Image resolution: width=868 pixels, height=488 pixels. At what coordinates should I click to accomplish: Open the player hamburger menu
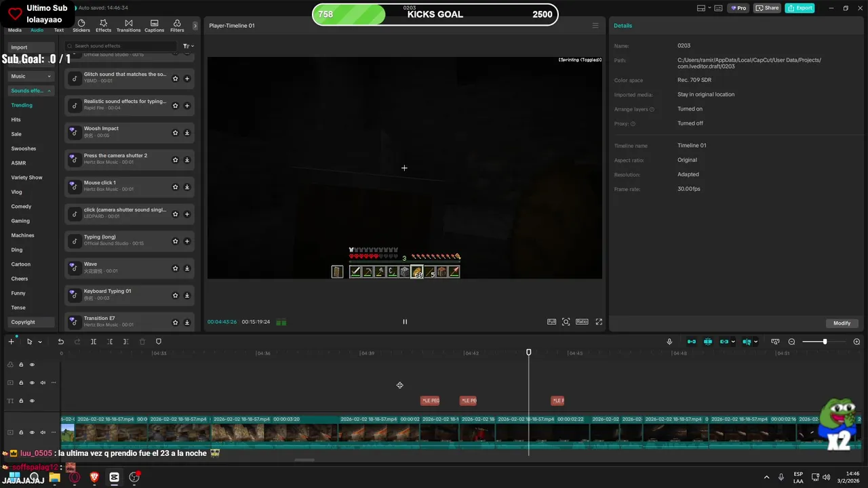[595, 26]
